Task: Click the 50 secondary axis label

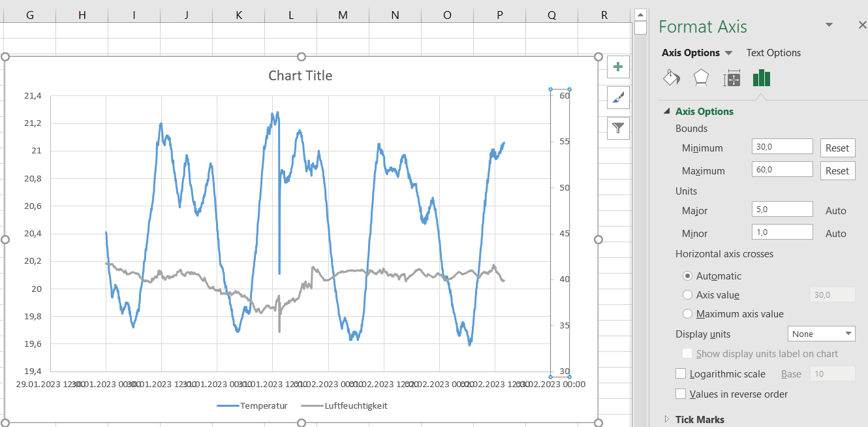Action: pyautogui.click(x=565, y=187)
